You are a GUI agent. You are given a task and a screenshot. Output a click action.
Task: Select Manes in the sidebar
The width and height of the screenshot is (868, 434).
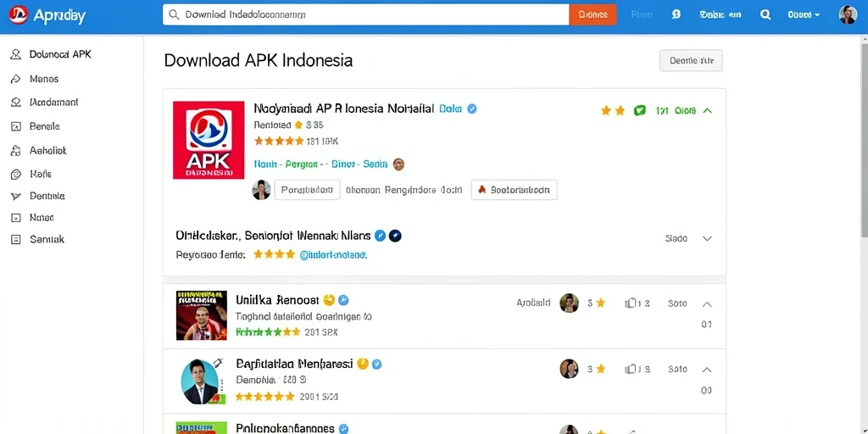(x=44, y=79)
